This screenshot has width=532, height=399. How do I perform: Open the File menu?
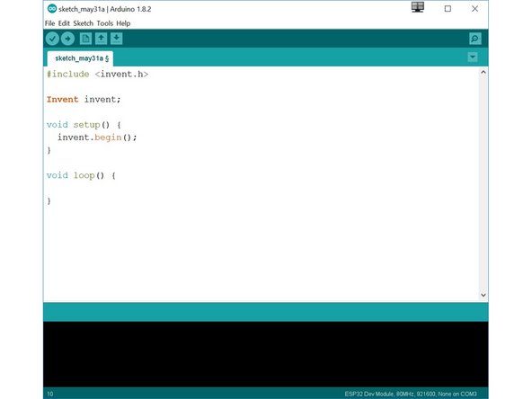(50, 23)
